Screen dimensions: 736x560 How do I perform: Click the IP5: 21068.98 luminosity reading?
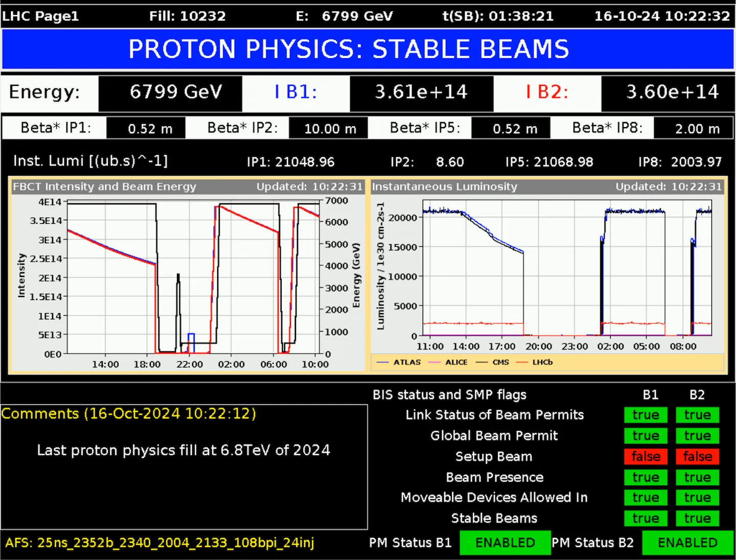click(549, 162)
